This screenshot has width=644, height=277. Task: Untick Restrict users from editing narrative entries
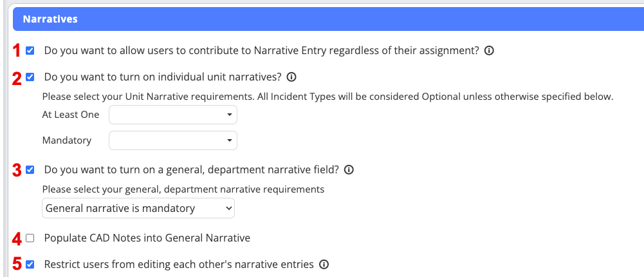(x=30, y=264)
